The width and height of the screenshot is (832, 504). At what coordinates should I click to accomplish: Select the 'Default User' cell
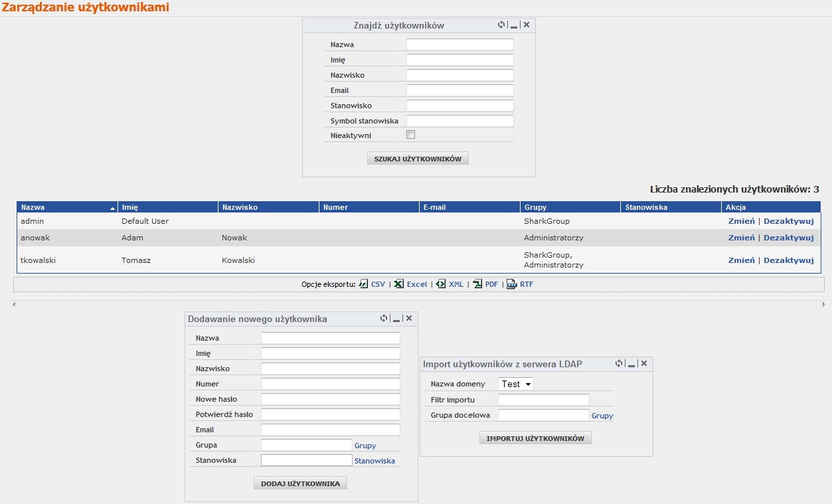click(x=168, y=221)
